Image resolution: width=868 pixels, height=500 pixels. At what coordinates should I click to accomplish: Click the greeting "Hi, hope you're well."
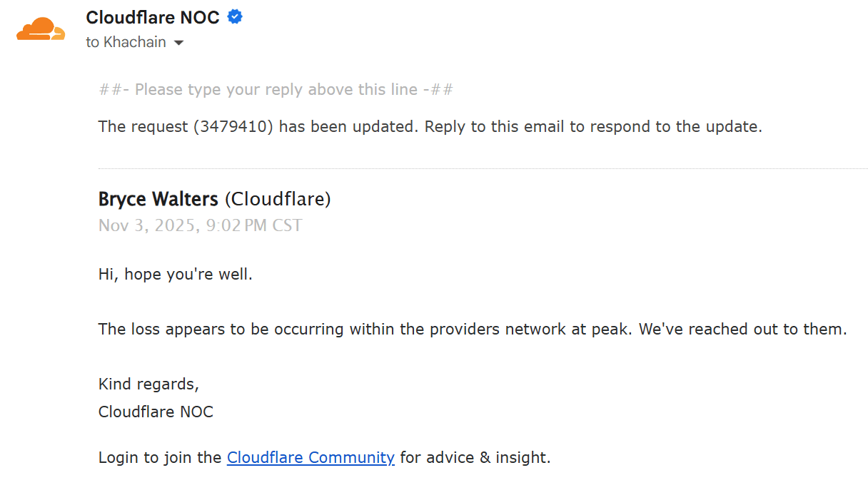176,274
